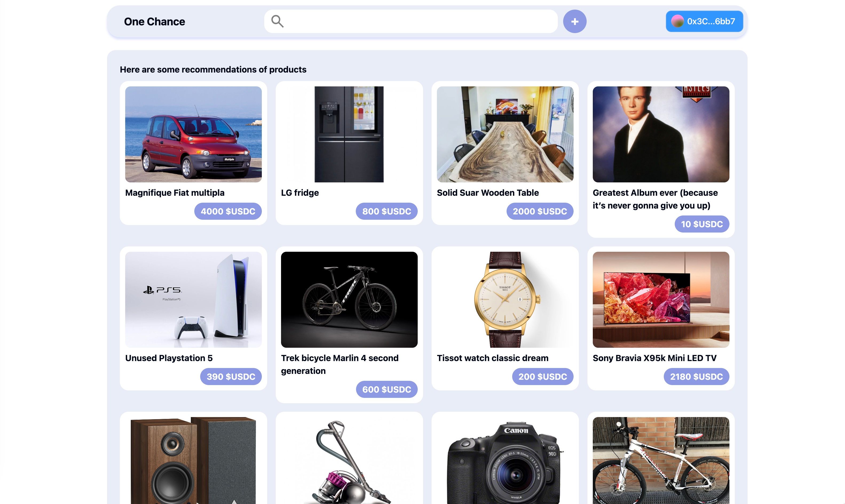Viewport: 845px width, 504px height.
Task: Open the Sony Bravia TV image
Action: click(661, 299)
